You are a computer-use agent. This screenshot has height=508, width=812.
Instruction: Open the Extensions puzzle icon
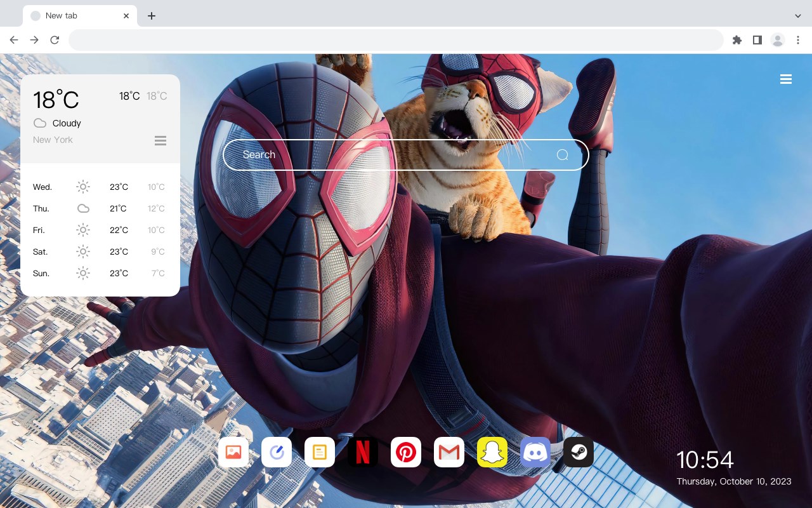(x=737, y=40)
